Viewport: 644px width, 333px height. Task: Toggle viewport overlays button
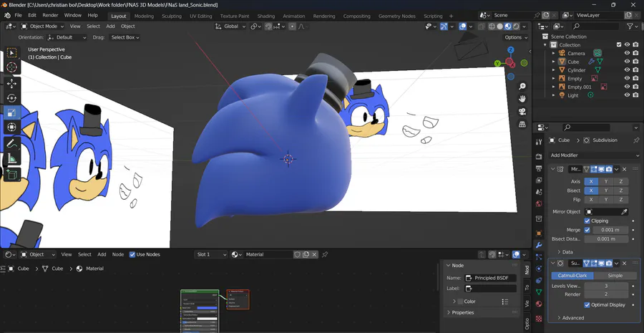(x=463, y=26)
